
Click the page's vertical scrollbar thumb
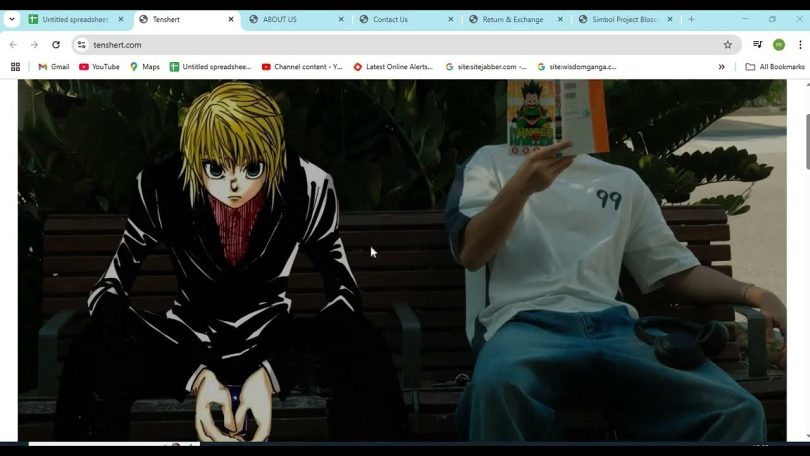point(807,141)
